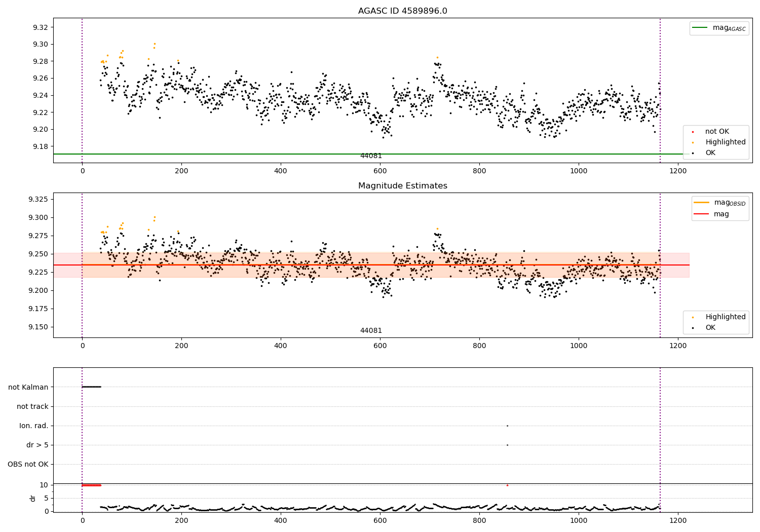Click the 9.20 y-axis tick label
This screenshot has width=760, height=532.
click(40, 129)
